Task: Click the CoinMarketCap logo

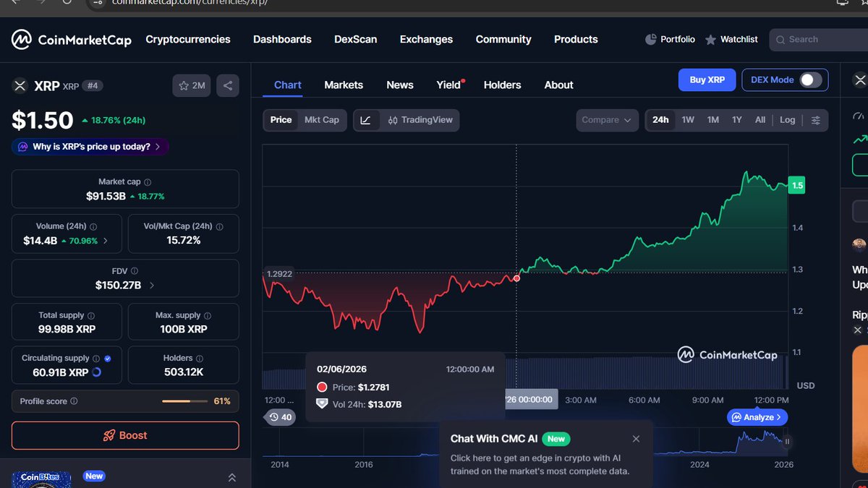Action: point(71,40)
